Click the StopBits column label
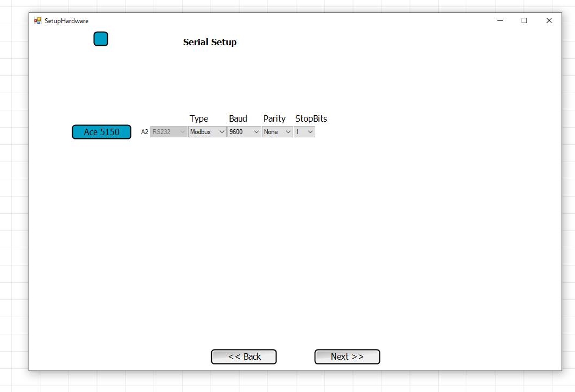Viewport: 575px width, 392px height. pos(311,118)
